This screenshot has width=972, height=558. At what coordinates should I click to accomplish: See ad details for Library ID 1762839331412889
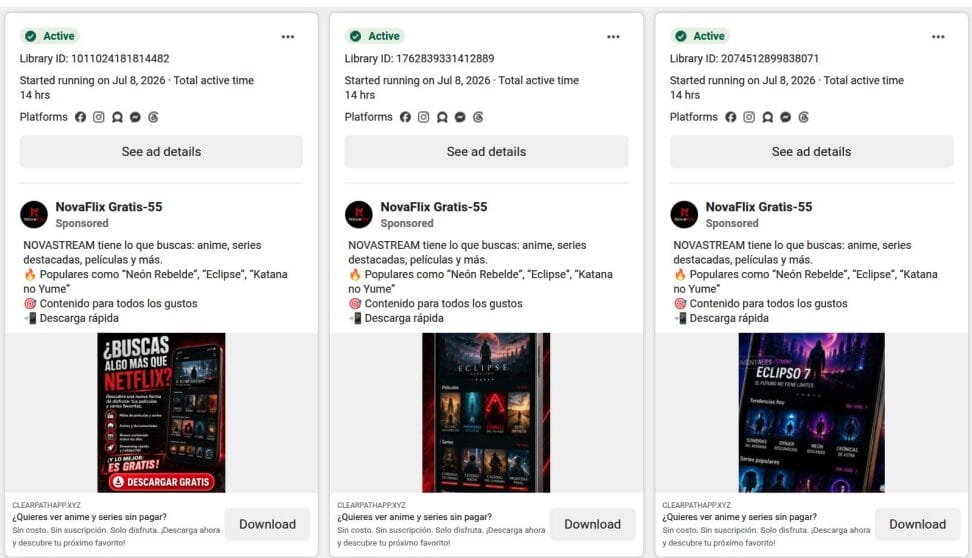coord(487,151)
